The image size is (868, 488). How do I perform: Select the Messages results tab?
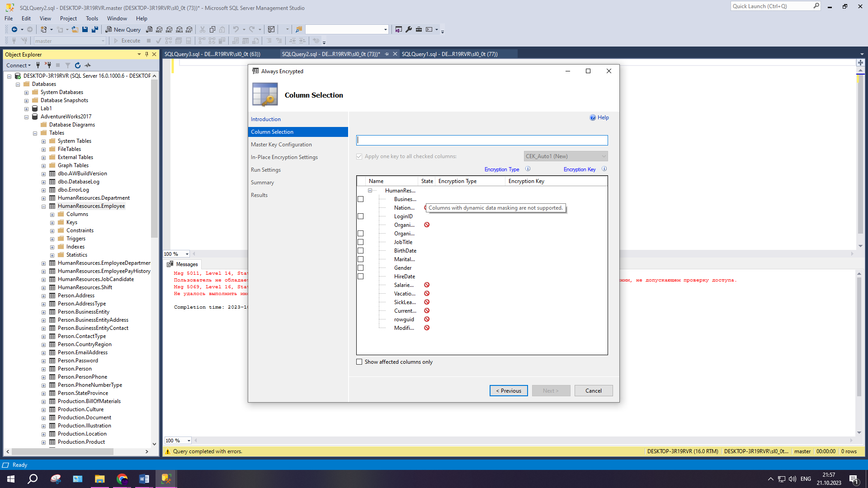tap(183, 264)
